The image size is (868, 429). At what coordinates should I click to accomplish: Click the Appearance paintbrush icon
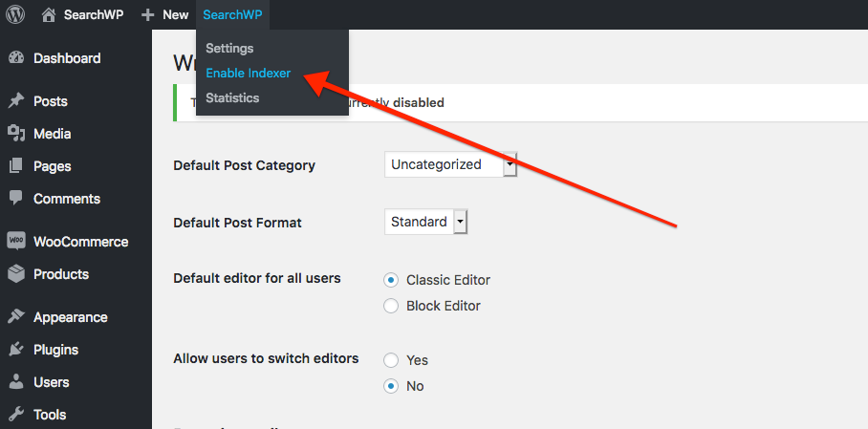point(16,317)
